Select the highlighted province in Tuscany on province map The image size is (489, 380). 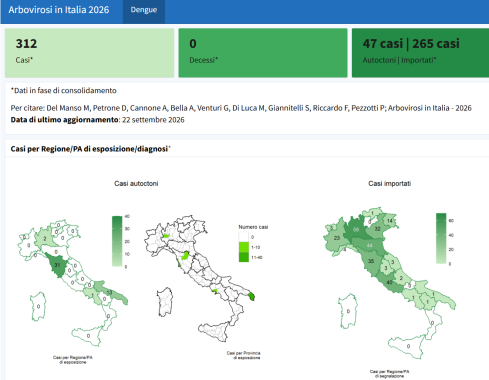pos(185,256)
